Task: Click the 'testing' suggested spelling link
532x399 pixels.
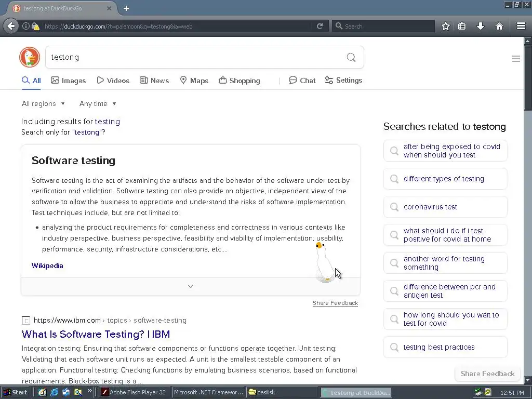Action: 107,122
